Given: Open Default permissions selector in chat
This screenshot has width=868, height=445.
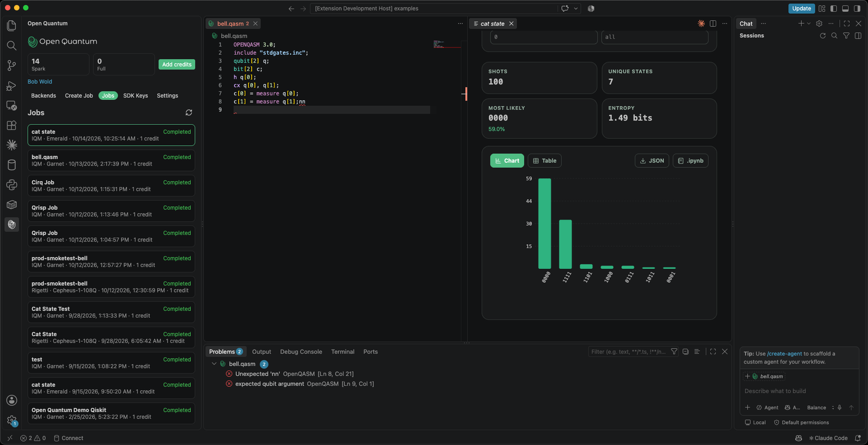Looking at the screenshot, I should (801, 423).
